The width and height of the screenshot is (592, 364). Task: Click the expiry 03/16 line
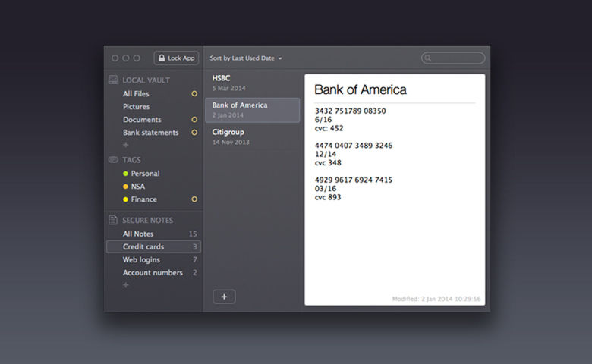click(x=326, y=189)
